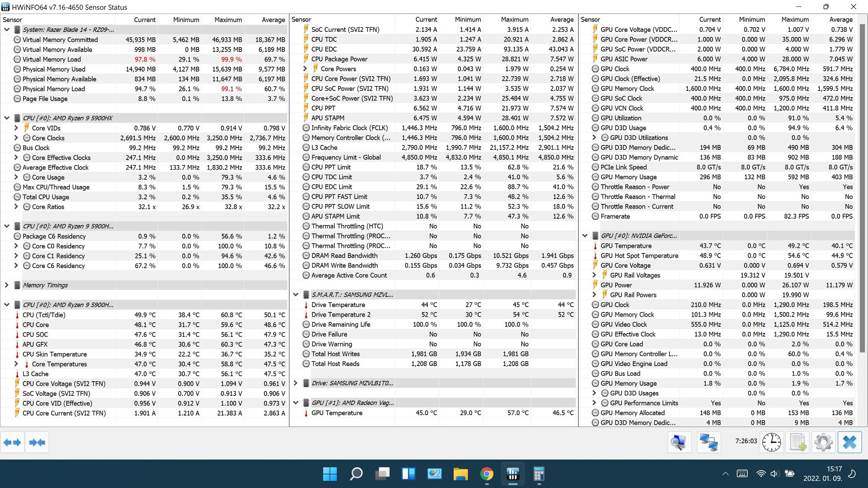
Task: Expand the GPU Rail Voltages row
Action: point(594,275)
